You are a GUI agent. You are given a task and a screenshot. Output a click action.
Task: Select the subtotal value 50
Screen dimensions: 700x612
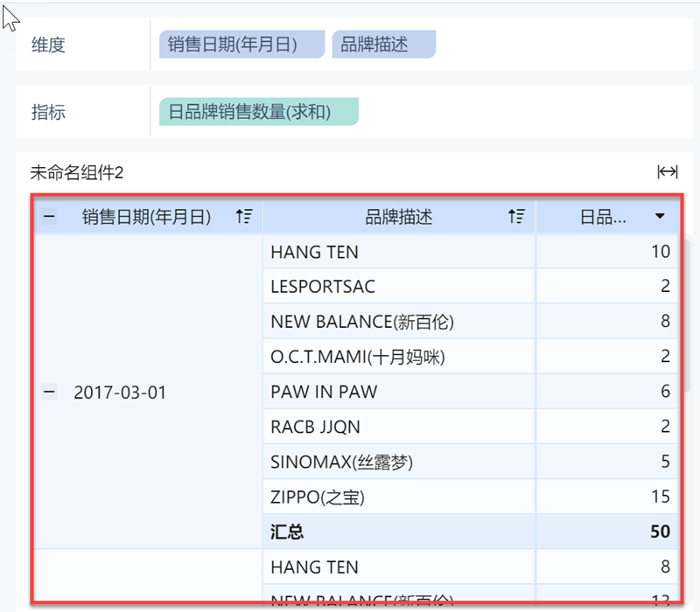click(x=659, y=532)
